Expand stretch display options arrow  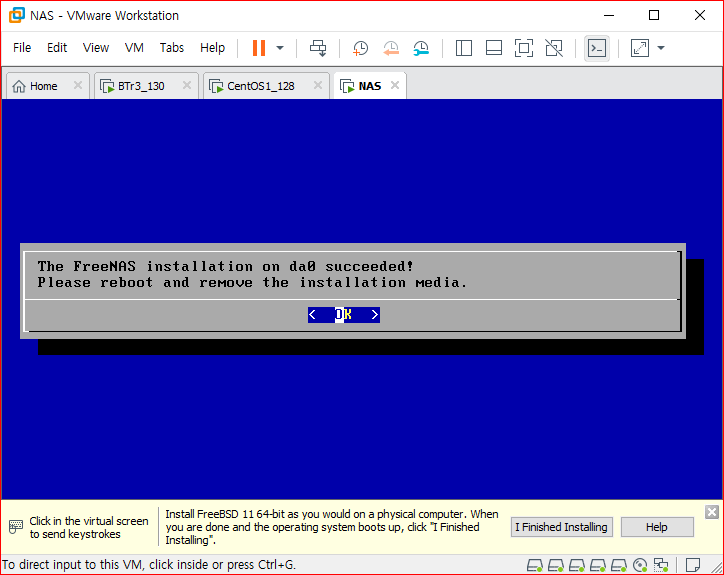click(x=661, y=48)
